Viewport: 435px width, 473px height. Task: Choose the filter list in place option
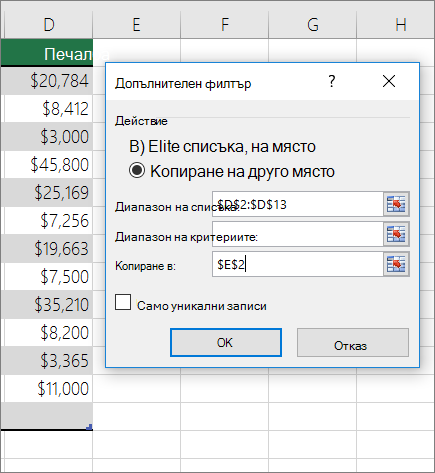(x=222, y=147)
